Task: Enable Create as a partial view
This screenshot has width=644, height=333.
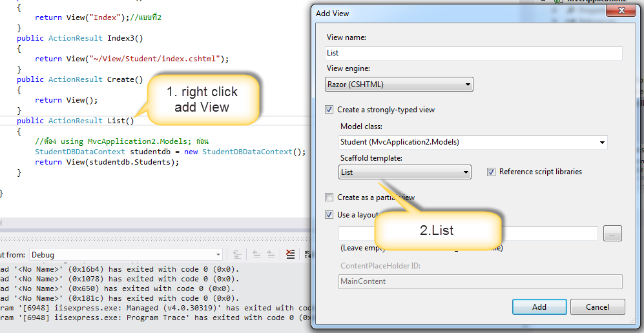Action: [x=330, y=197]
